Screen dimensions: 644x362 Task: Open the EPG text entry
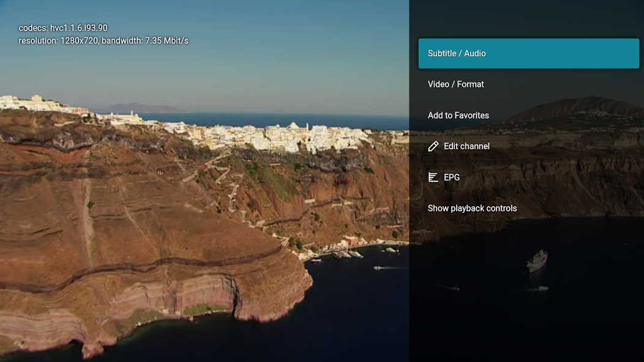point(452,177)
